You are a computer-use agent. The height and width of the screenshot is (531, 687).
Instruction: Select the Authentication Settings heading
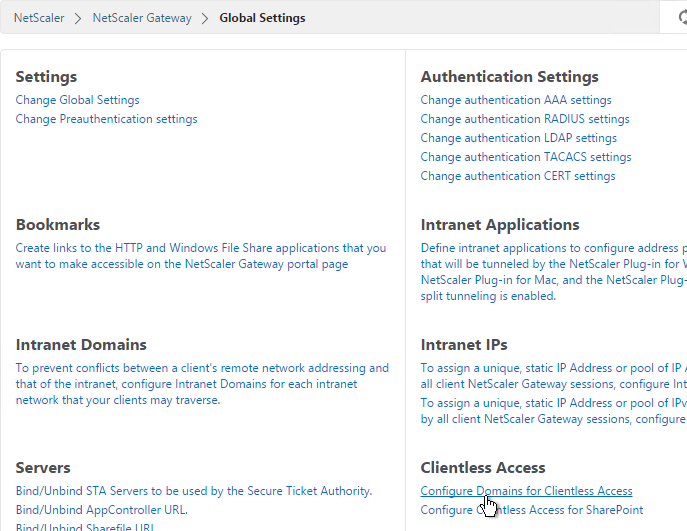click(510, 77)
